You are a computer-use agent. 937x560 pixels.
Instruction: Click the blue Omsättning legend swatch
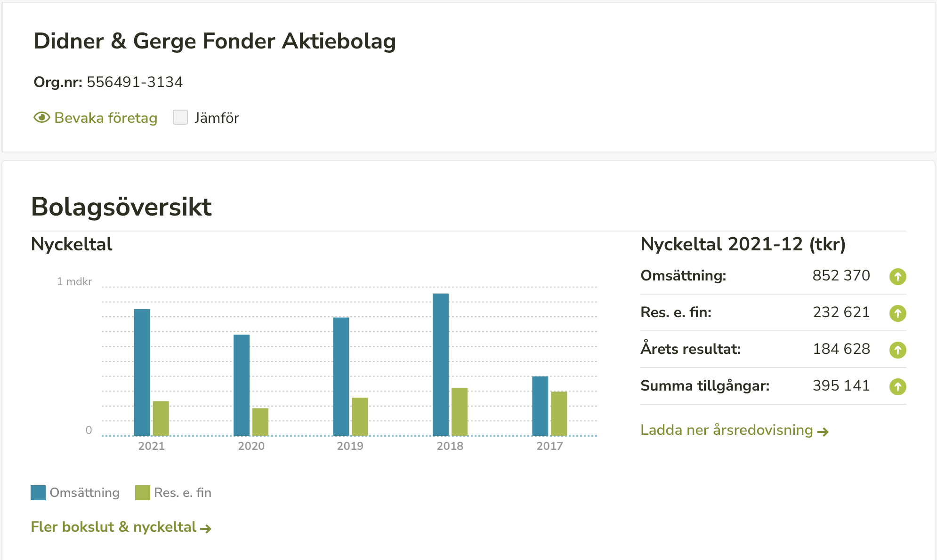coord(38,493)
